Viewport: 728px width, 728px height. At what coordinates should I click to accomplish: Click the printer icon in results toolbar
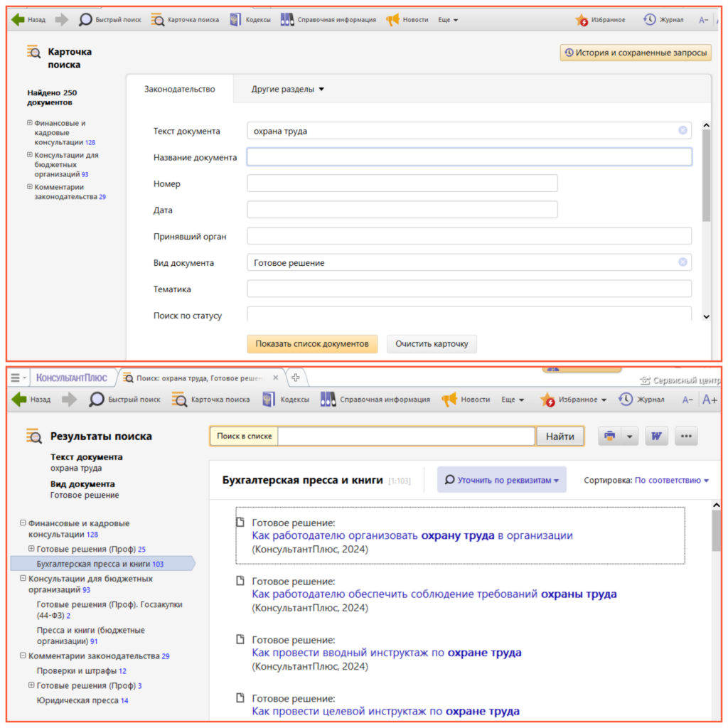click(x=609, y=437)
